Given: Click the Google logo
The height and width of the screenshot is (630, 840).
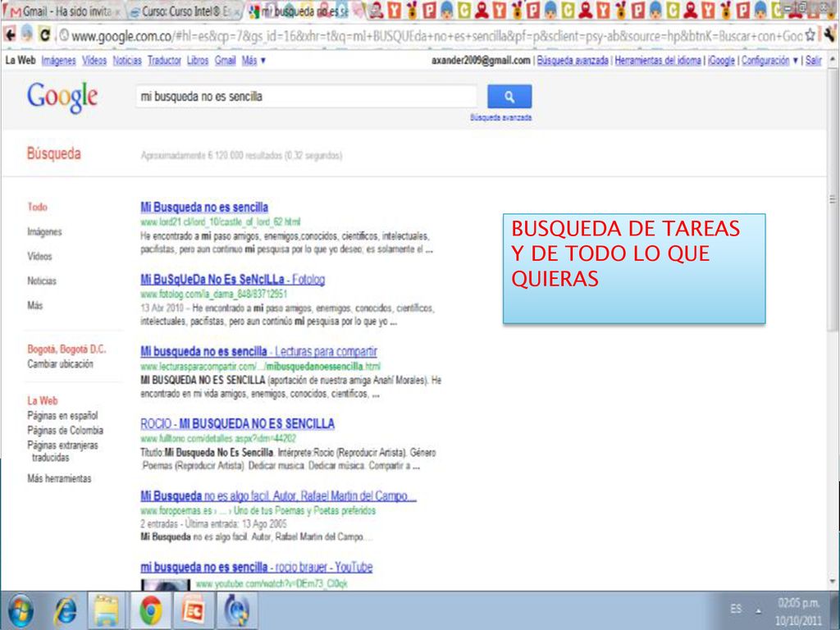Looking at the screenshot, I should (62, 97).
